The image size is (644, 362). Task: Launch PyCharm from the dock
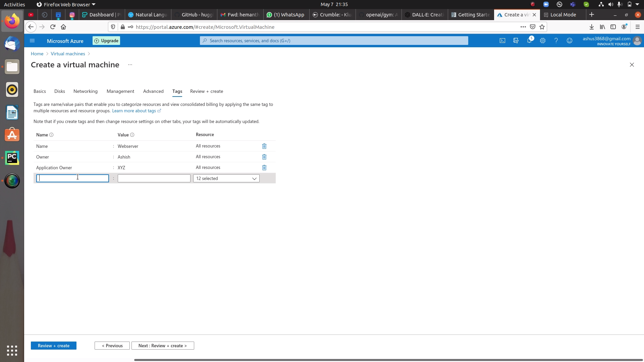pos(12,158)
